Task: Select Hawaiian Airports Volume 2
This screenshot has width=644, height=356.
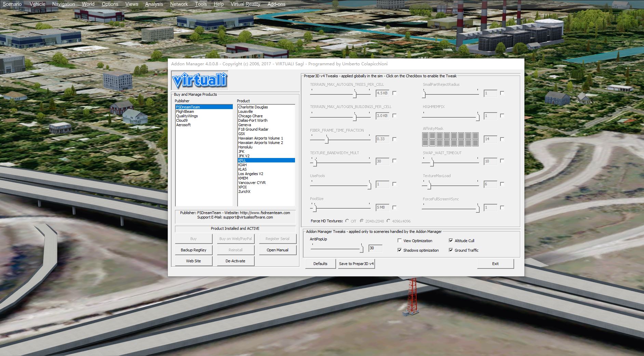Action: coord(266,143)
